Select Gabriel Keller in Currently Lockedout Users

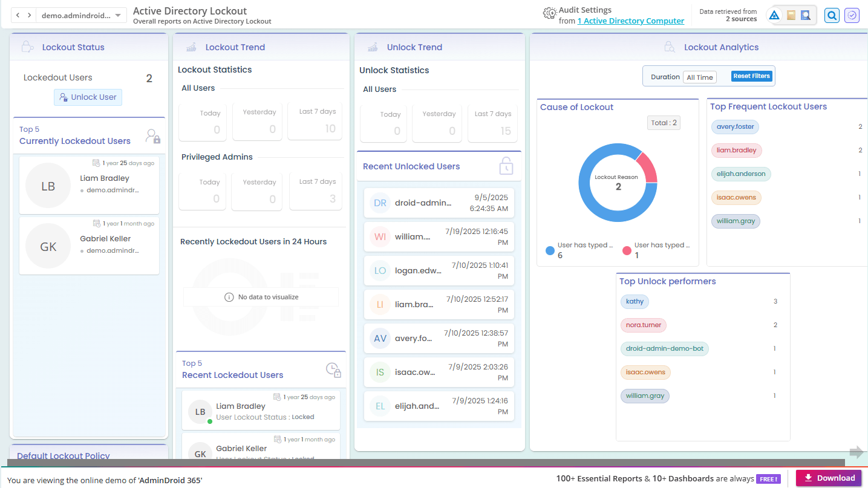(x=89, y=246)
